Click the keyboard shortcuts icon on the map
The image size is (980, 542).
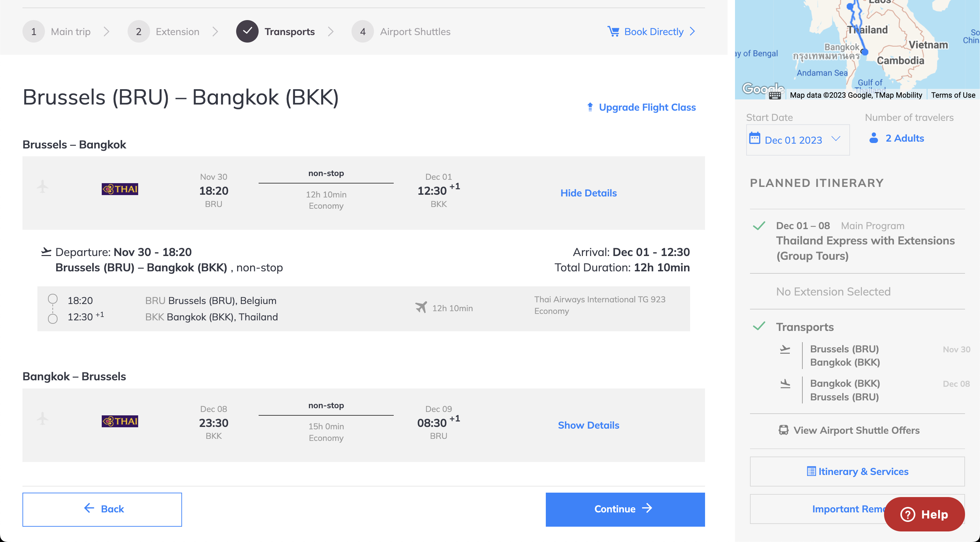tap(775, 95)
